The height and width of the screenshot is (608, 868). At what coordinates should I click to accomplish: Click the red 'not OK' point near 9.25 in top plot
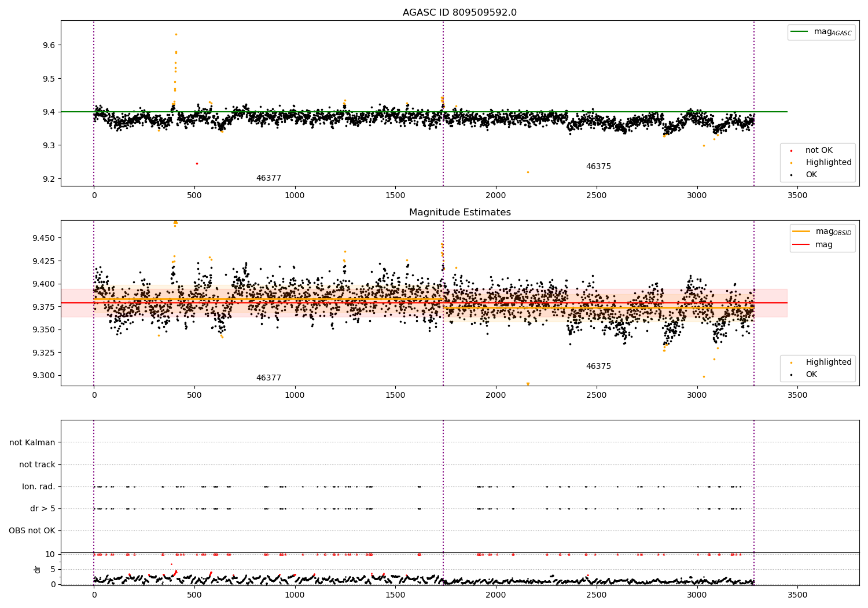[197, 163]
